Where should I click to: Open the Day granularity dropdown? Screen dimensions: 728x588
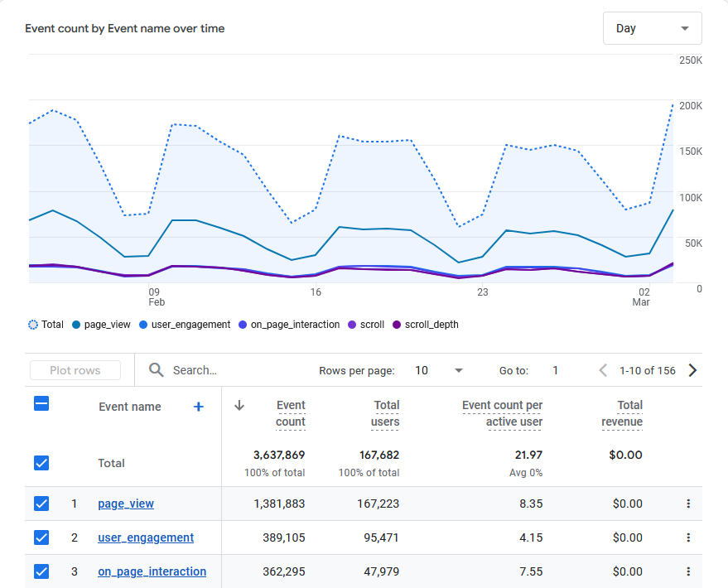pos(652,28)
